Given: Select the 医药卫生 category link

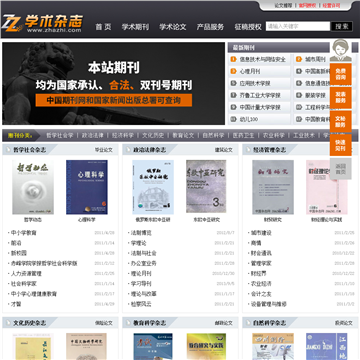Looking at the screenshot, I should [243, 135].
